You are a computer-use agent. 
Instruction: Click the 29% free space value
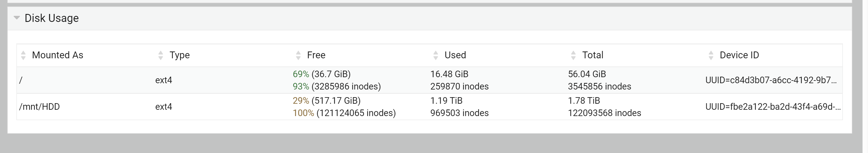pyautogui.click(x=301, y=101)
